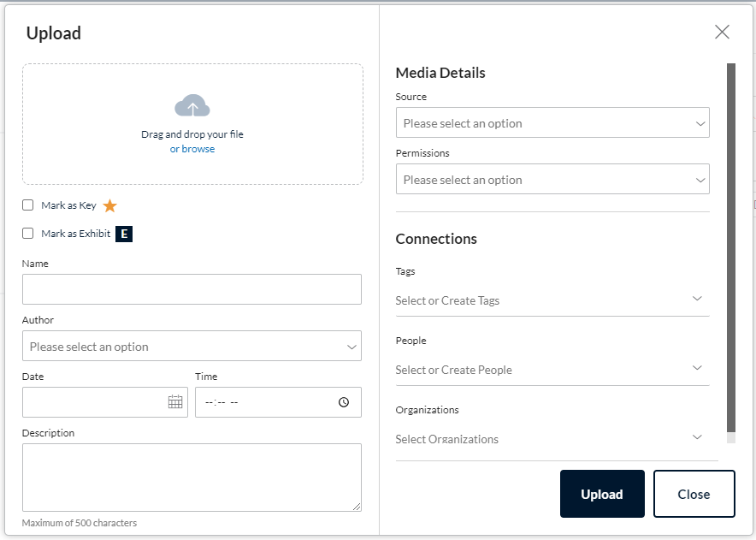Image resolution: width=756 pixels, height=540 pixels.
Task: Check the Mark as Exhibit checkbox
Action: point(28,234)
